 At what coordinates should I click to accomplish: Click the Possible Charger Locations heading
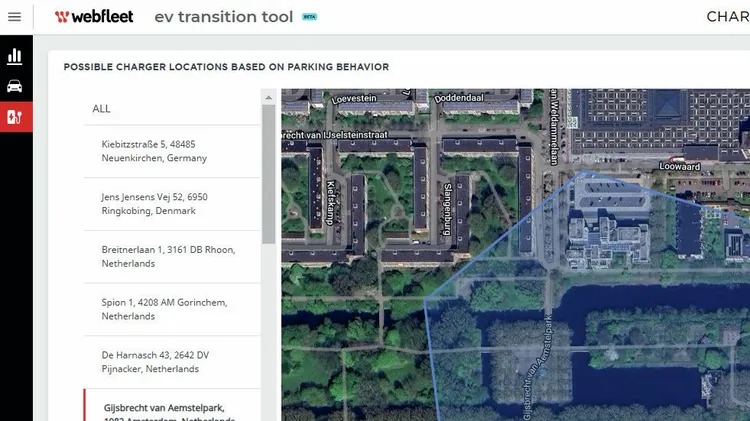pos(226,67)
